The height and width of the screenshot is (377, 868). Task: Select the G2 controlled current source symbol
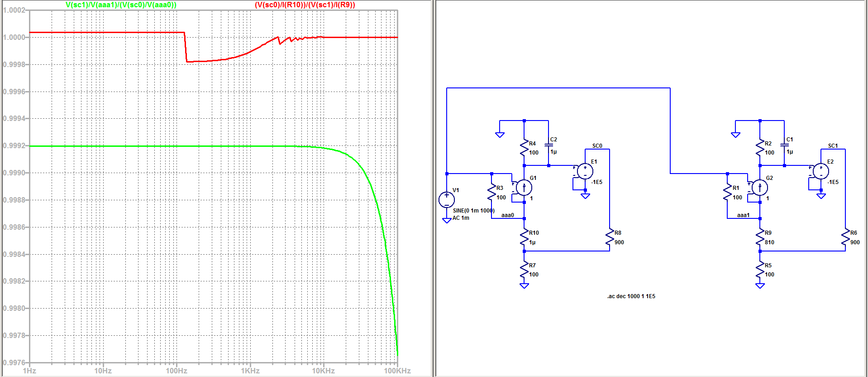(x=760, y=187)
